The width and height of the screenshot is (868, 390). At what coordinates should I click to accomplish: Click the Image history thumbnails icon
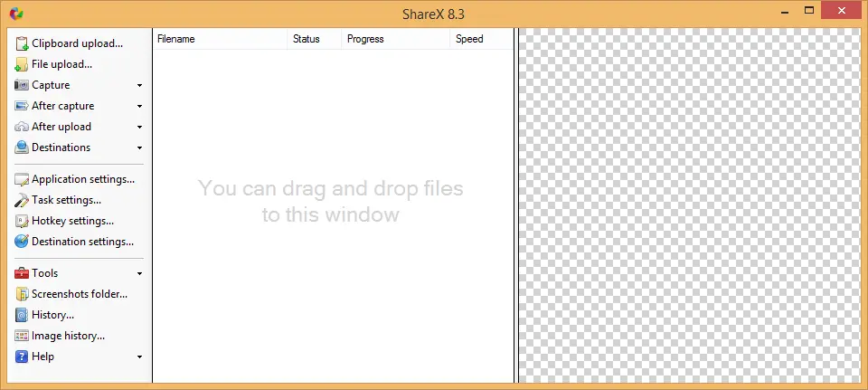pos(22,336)
